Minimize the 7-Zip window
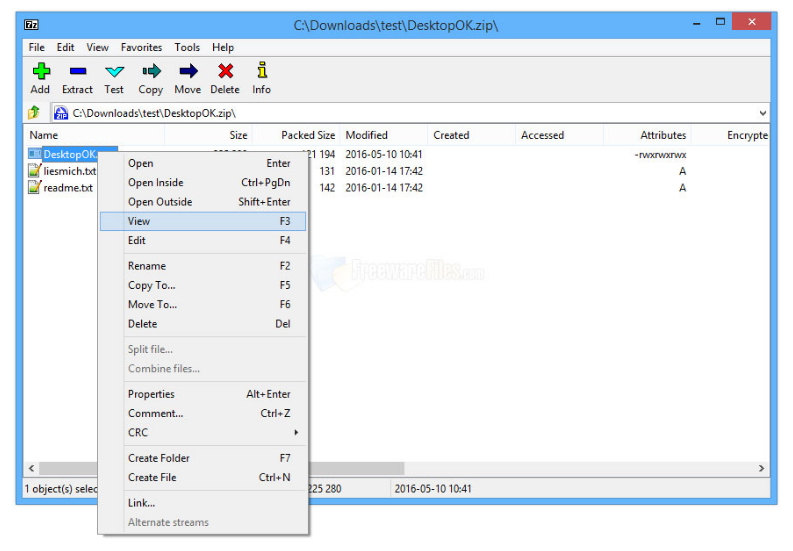The image size is (793, 551). 696,23
